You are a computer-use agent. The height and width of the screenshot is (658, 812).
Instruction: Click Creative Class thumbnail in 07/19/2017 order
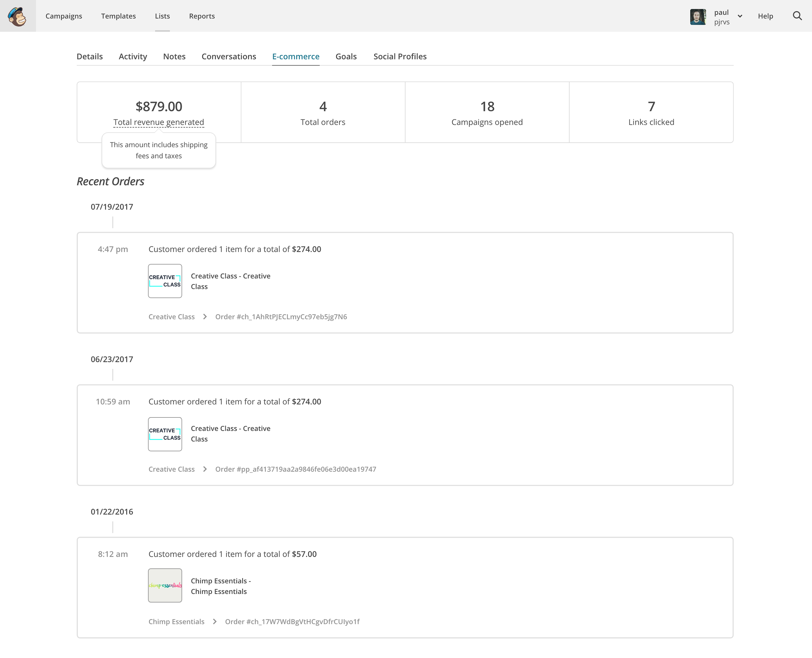pos(165,281)
